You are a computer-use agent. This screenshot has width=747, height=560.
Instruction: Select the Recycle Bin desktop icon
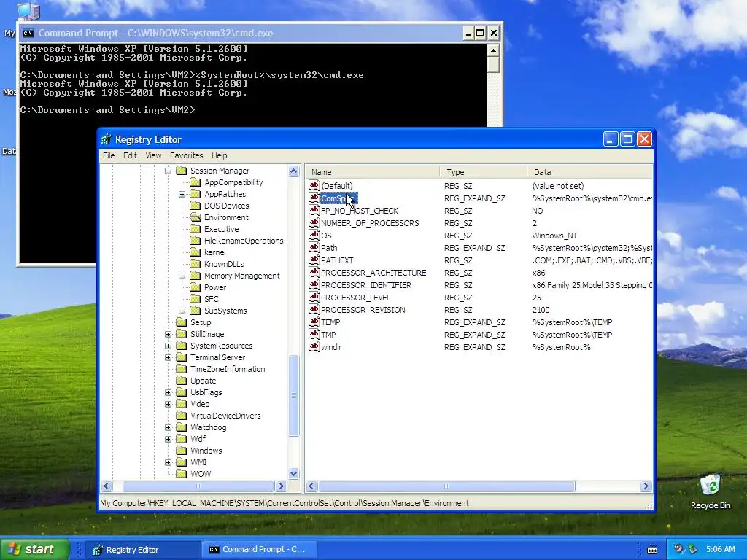tap(711, 491)
